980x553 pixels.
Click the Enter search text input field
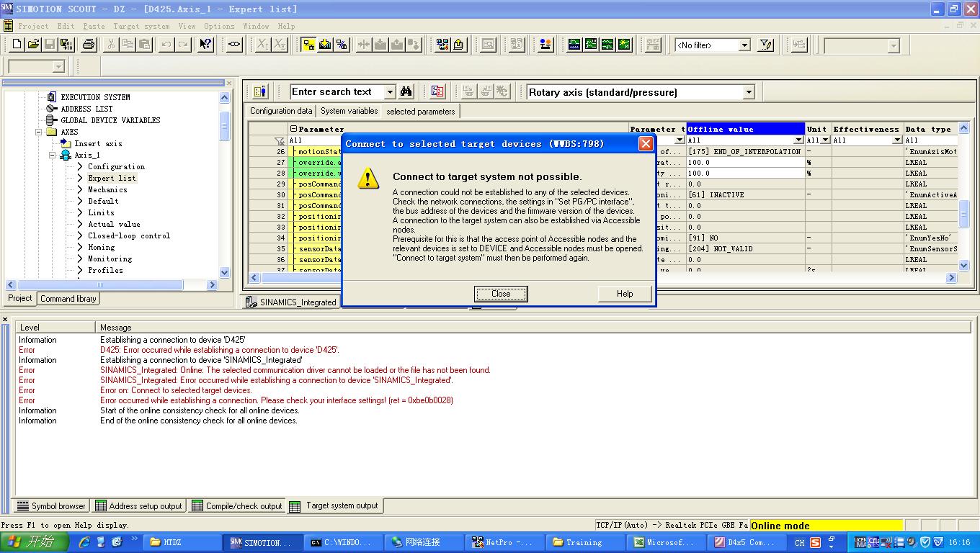pos(337,92)
